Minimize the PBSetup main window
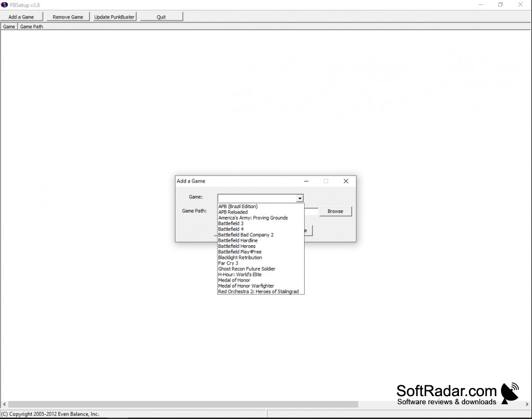 [x=481, y=5]
